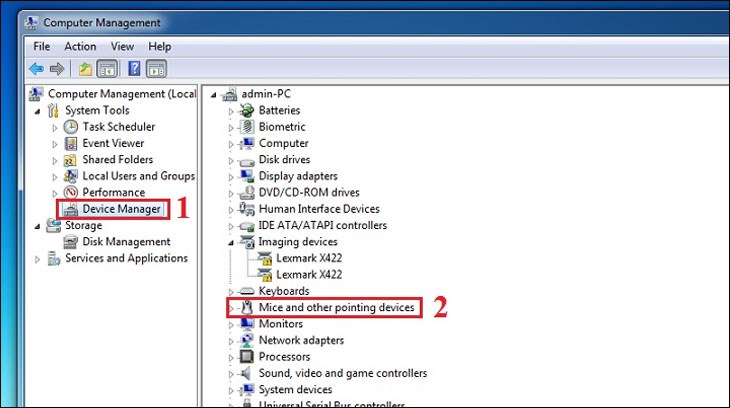Select Shared Folders in the left tree
The width and height of the screenshot is (730, 408).
click(117, 160)
